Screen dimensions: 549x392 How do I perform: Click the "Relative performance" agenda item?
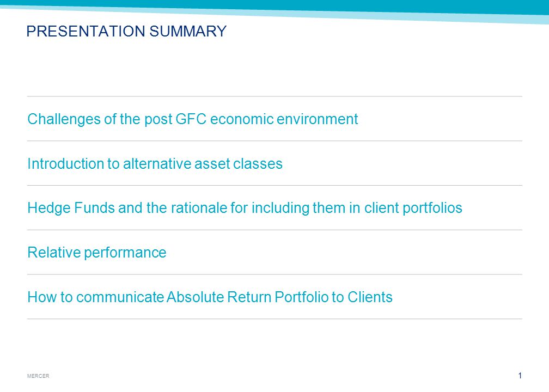(x=96, y=253)
